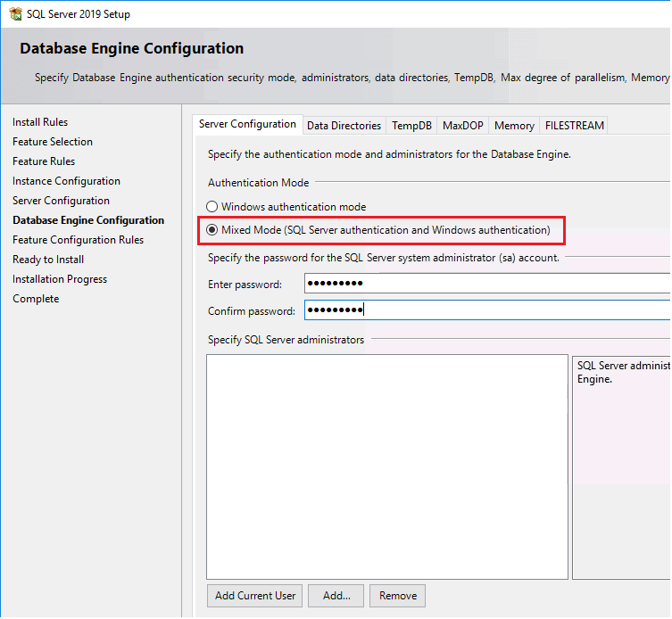Click the sa account password instruction text
The width and height of the screenshot is (672, 619).
coord(384,258)
